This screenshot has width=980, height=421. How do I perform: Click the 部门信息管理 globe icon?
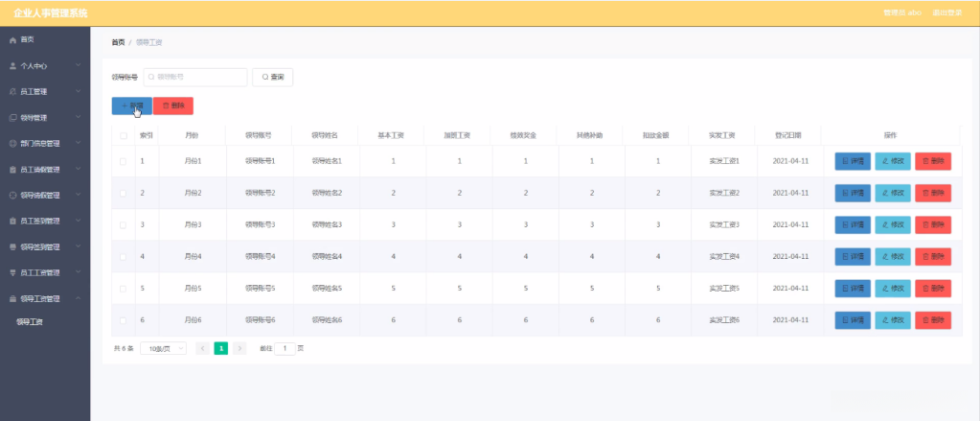[12, 143]
